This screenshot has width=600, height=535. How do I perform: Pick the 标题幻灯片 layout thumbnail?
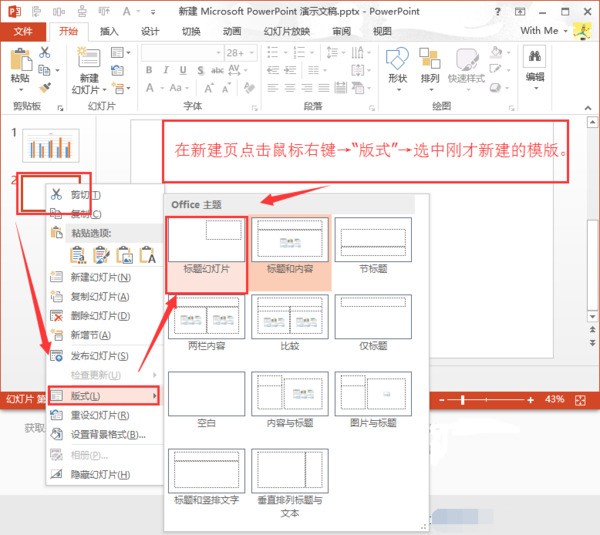pyautogui.click(x=207, y=245)
